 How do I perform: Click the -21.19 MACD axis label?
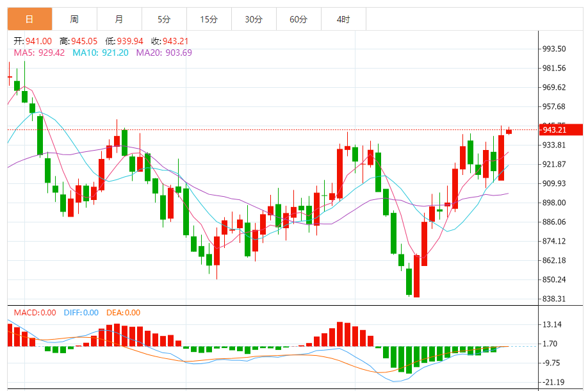click(553, 382)
